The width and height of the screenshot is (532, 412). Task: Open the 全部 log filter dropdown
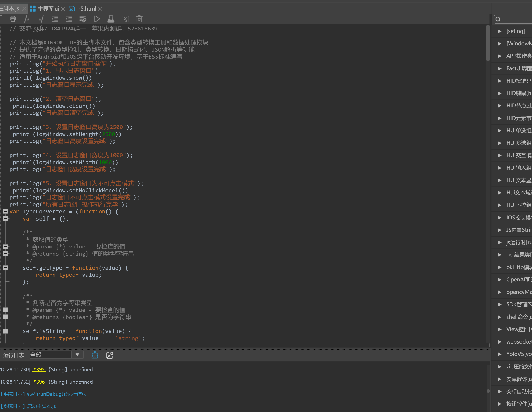coord(77,355)
